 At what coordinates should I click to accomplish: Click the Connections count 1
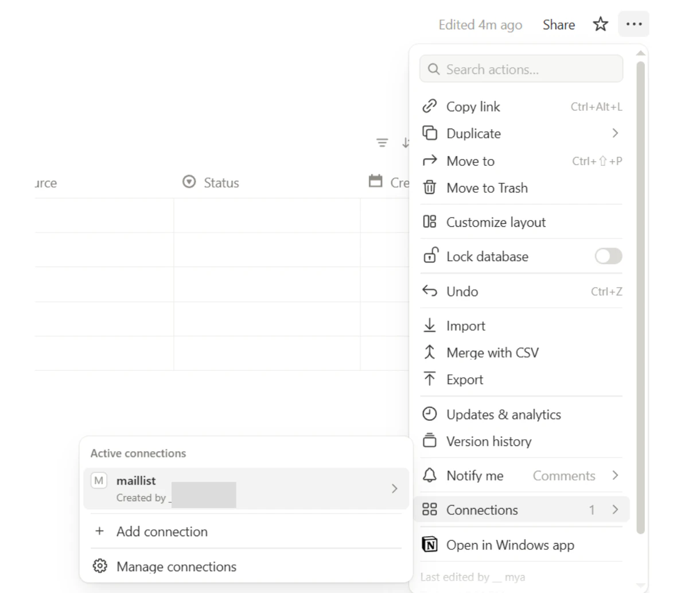coord(592,510)
